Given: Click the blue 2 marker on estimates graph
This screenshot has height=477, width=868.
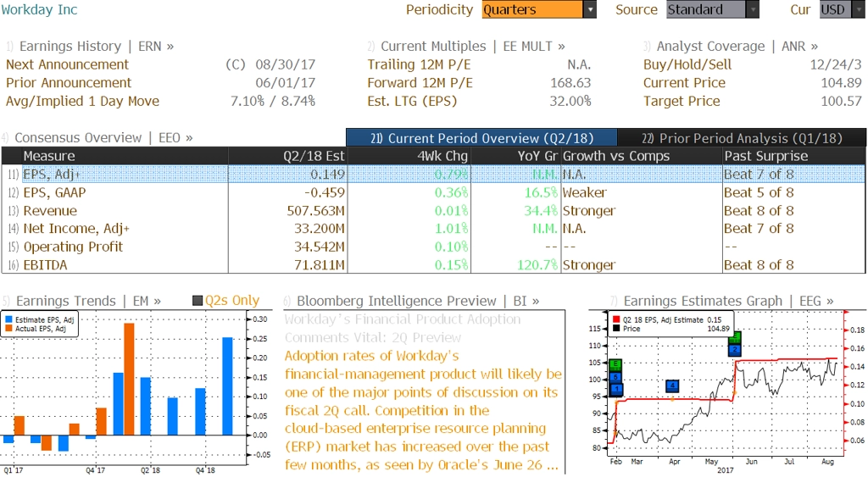Looking at the screenshot, I should (x=734, y=349).
